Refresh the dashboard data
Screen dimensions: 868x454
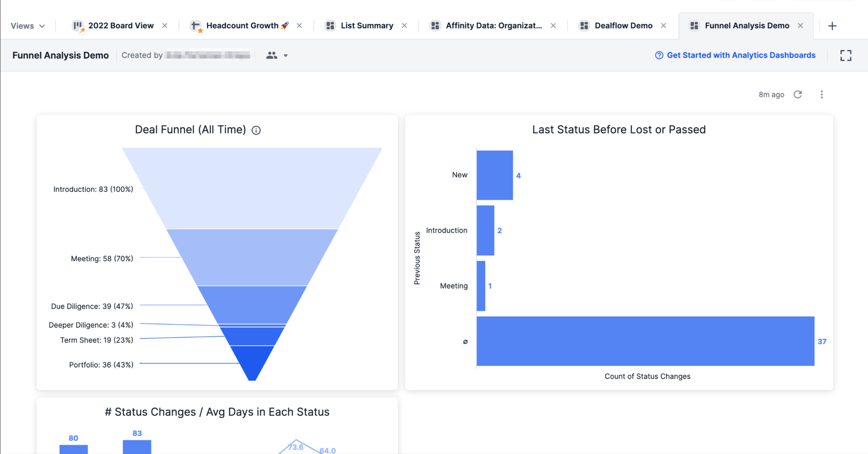(x=798, y=94)
